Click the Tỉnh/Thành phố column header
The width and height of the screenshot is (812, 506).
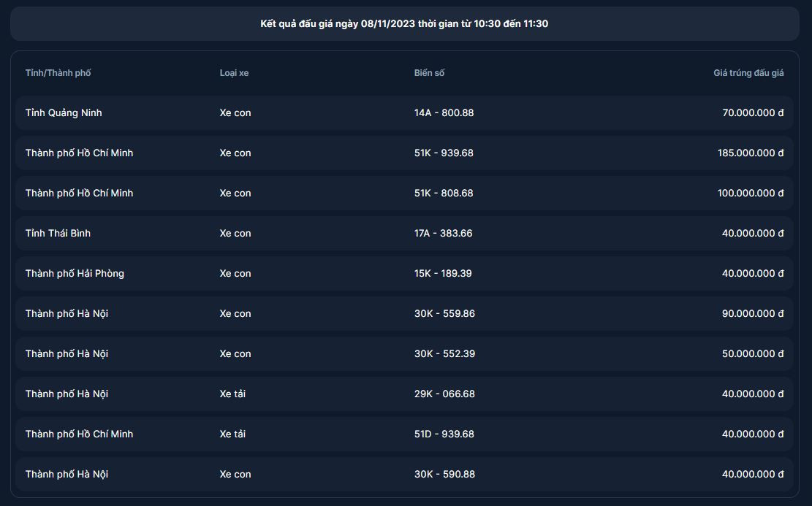pos(58,73)
